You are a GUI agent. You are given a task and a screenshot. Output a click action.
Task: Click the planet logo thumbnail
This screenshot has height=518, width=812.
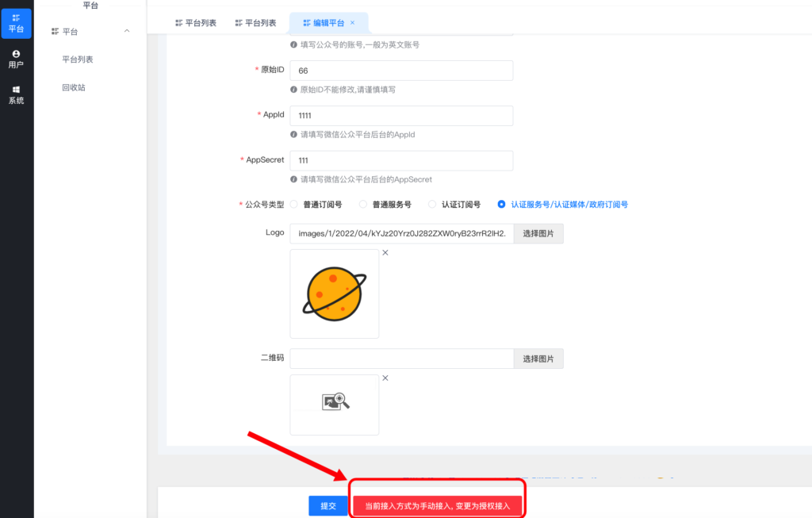coord(334,294)
